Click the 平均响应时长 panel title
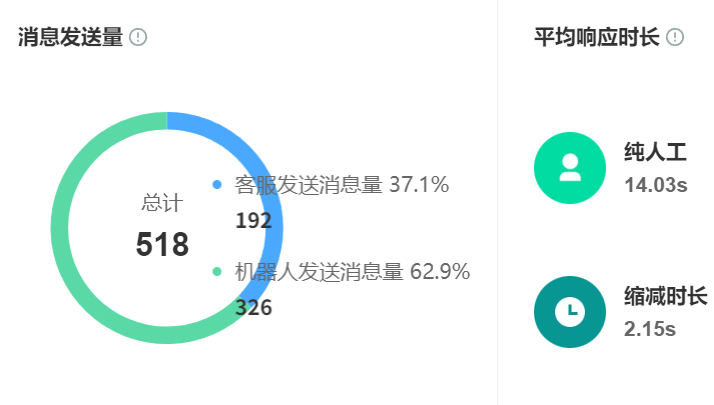The width and height of the screenshot is (714, 405). coord(596,38)
